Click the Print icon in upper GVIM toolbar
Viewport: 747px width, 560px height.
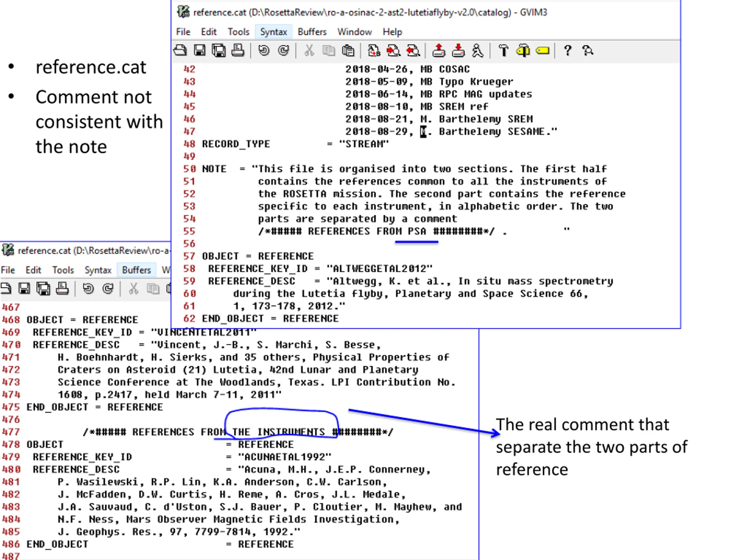[x=238, y=51]
